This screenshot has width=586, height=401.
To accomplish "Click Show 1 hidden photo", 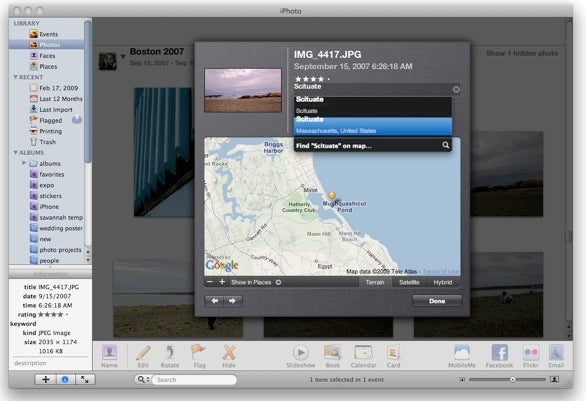I will (x=522, y=53).
